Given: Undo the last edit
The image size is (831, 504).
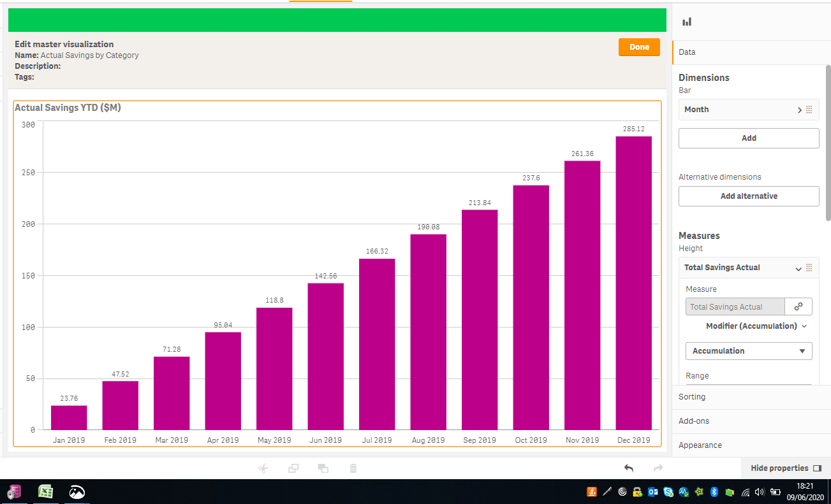Looking at the screenshot, I should click(628, 468).
